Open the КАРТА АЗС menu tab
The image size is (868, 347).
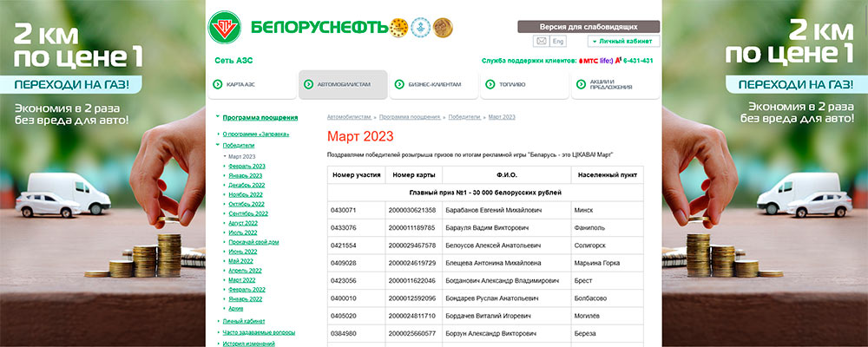(x=252, y=85)
